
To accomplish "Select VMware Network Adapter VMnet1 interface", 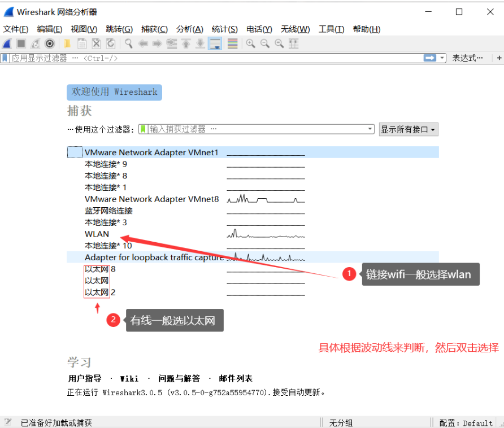I will pos(253,152).
